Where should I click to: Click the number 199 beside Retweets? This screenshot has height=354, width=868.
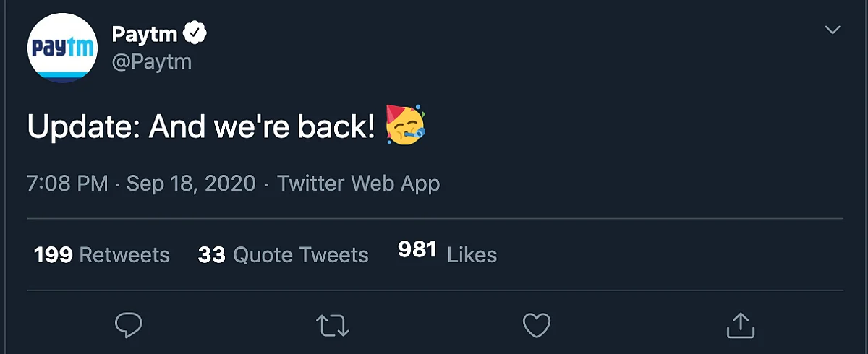point(54,254)
